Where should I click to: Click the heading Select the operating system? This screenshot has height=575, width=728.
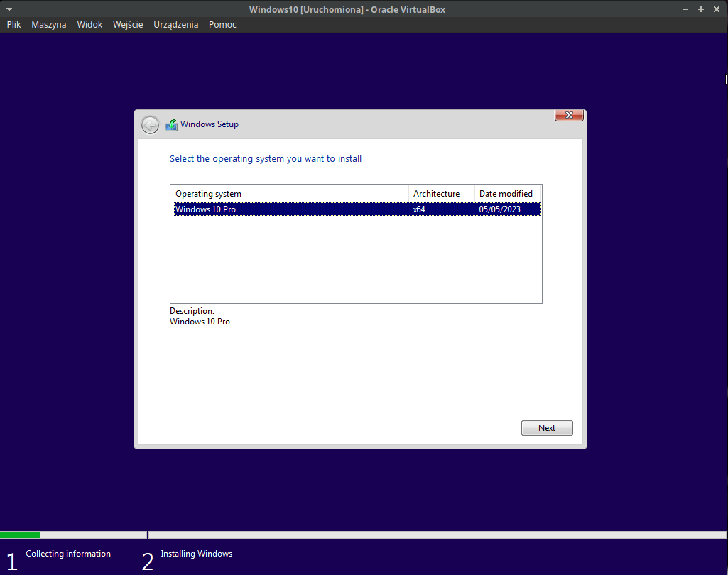[266, 159]
